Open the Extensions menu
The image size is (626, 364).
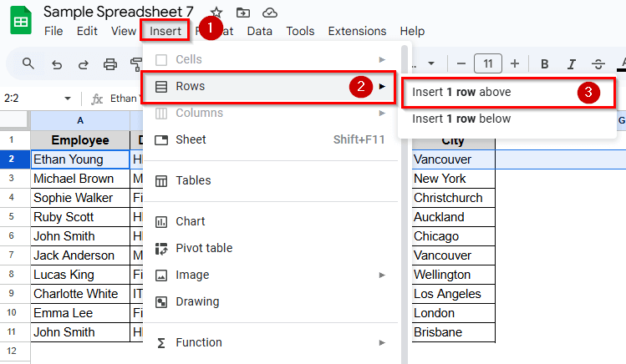click(x=357, y=31)
